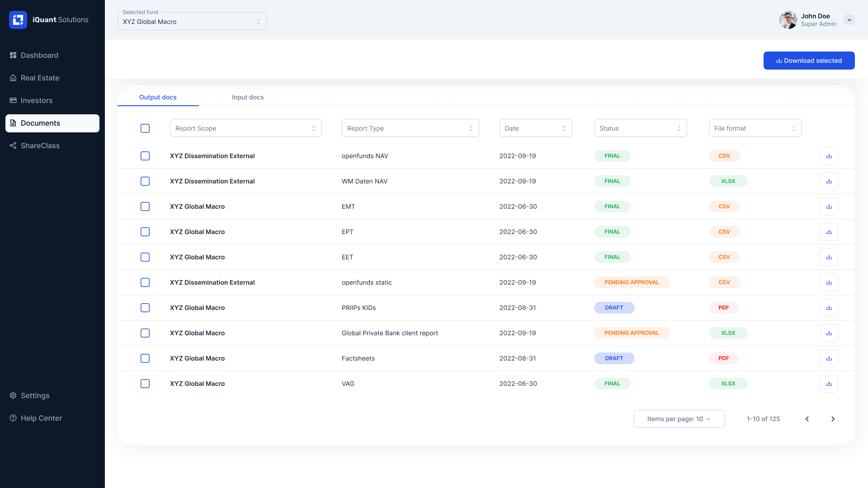Open the Report Type filter dropdown
The image size is (868, 488).
coord(410,128)
